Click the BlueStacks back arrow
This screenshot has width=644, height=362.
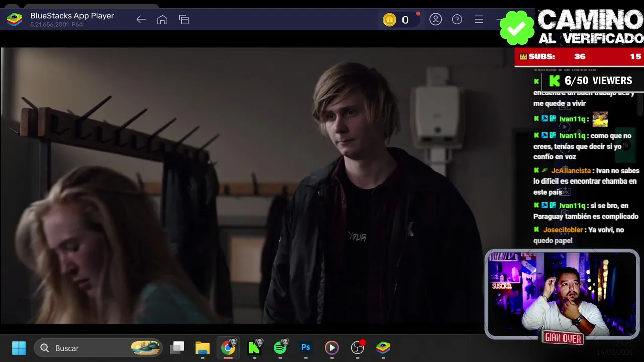click(141, 20)
